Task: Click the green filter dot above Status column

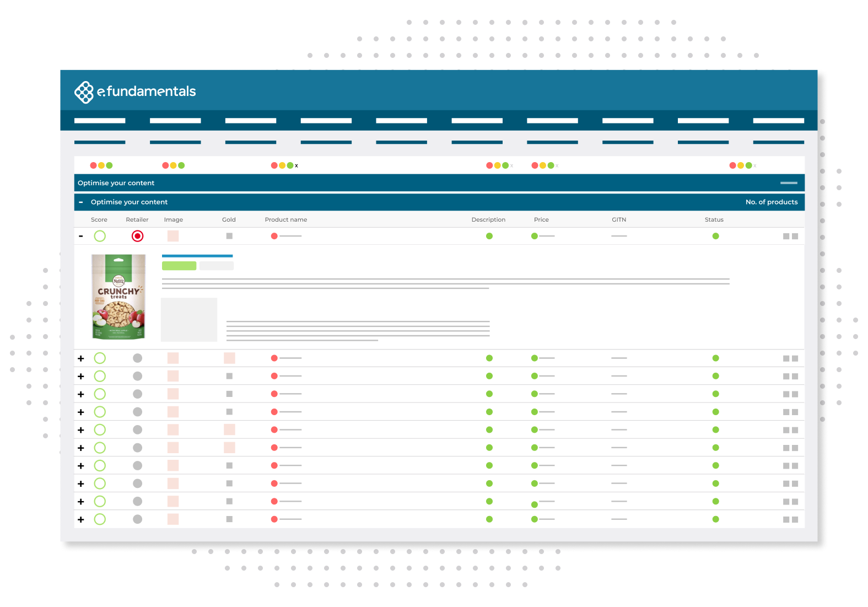Action: [748, 165]
